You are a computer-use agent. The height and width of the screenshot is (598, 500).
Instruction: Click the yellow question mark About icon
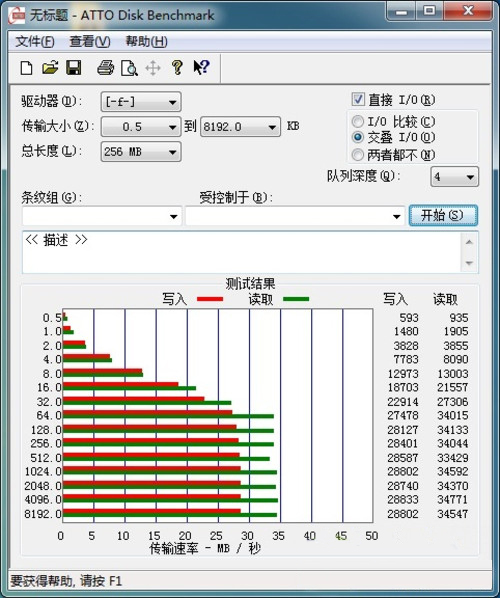(x=177, y=68)
